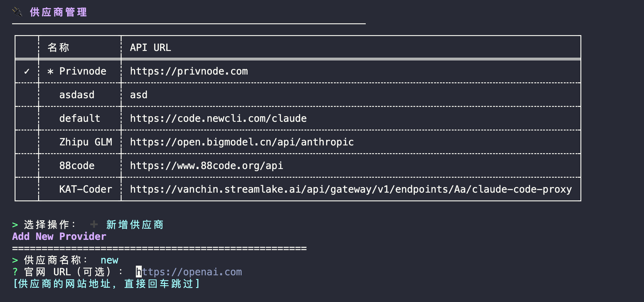This screenshot has width=644, height=302.
Task: Open the code.newcli.com/claude URL
Action: point(218,118)
